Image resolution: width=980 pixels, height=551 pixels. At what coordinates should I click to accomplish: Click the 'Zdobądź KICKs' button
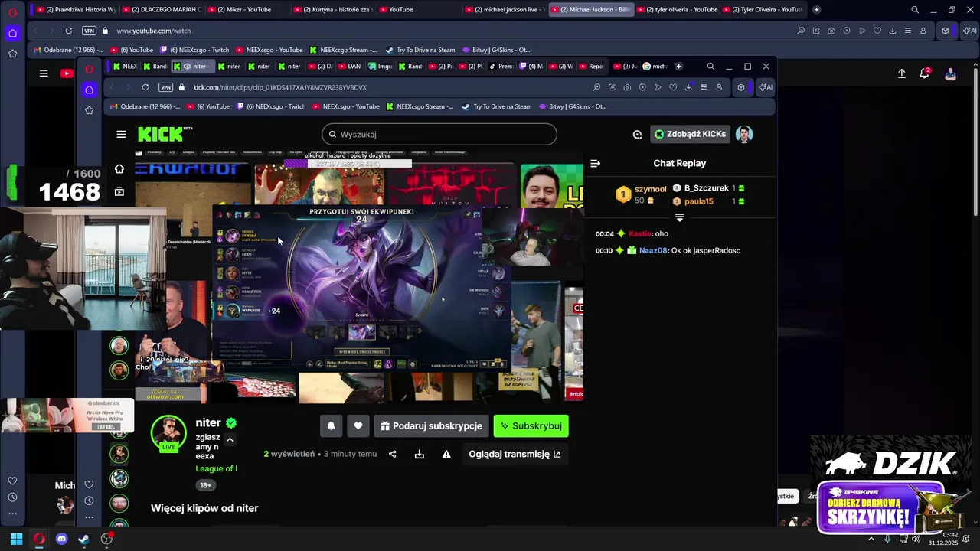pos(690,134)
